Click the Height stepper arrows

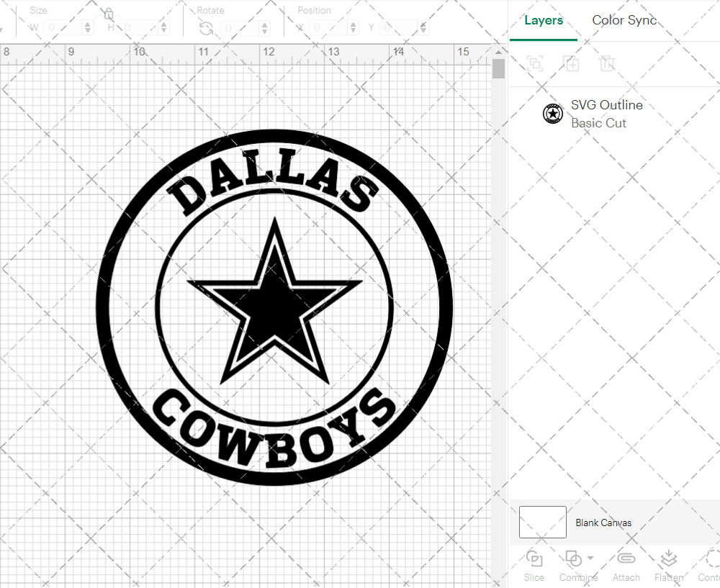[164, 27]
